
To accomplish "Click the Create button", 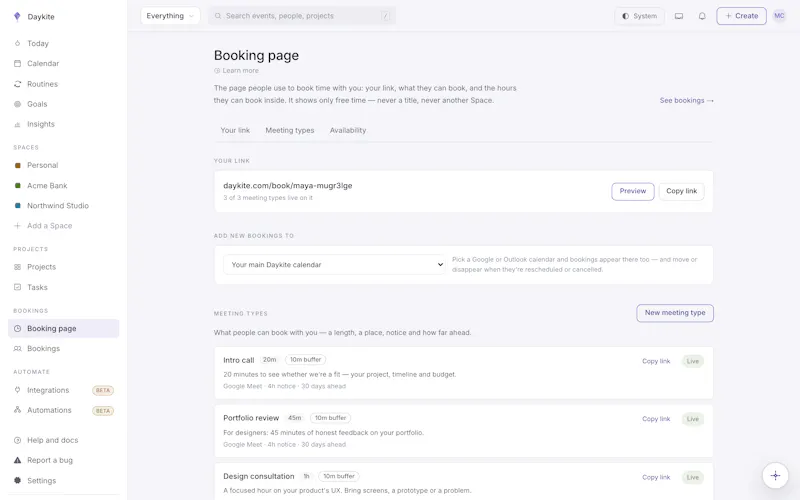I will click(741, 16).
